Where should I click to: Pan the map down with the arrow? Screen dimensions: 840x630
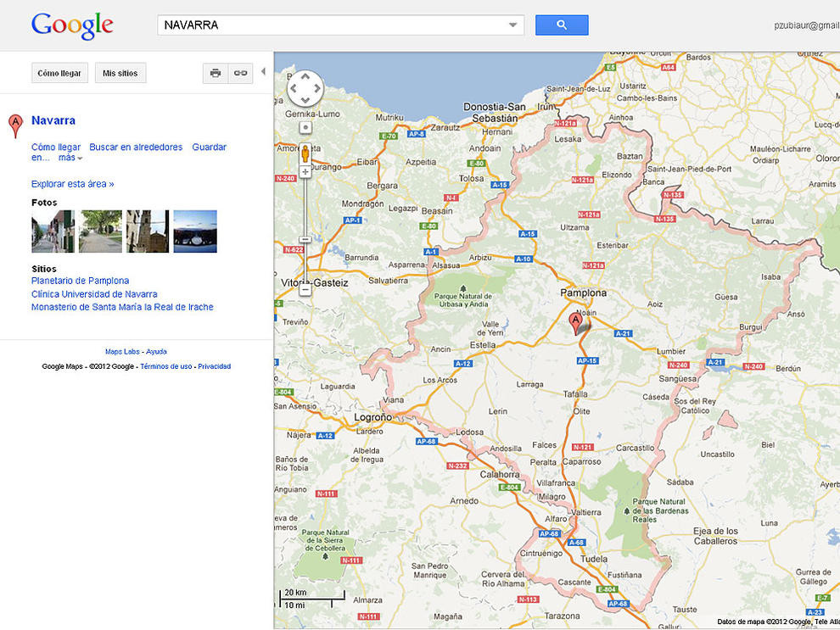point(305,99)
